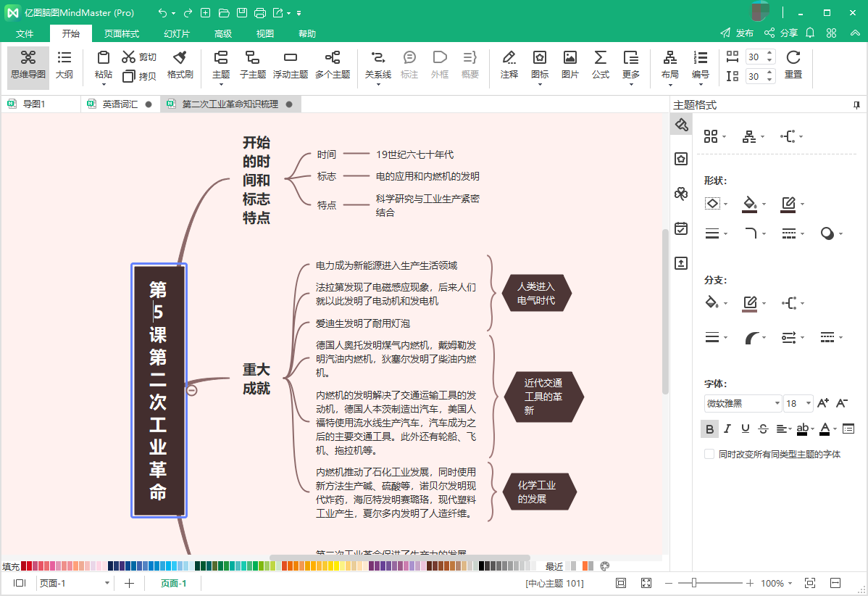
Task: Toggle fullscreen icon in status bar
Action: (x=646, y=583)
